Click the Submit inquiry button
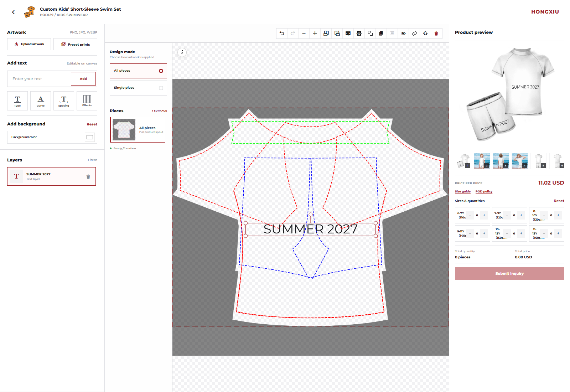The height and width of the screenshot is (392, 570). pos(509,274)
